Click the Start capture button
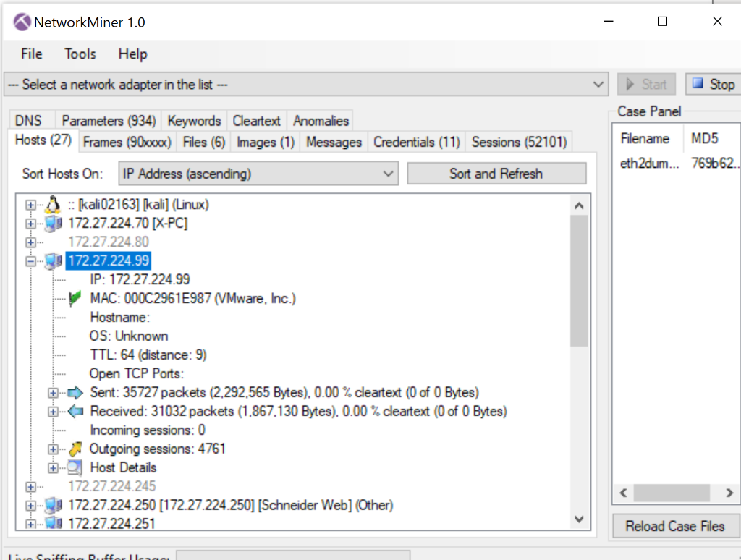 [x=646, y=85]
